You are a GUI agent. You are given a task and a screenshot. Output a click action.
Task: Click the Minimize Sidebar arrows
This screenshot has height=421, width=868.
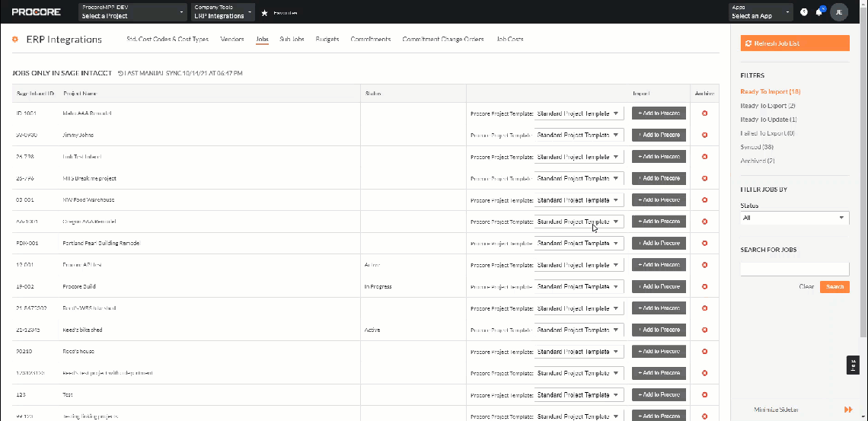point(848,410)
